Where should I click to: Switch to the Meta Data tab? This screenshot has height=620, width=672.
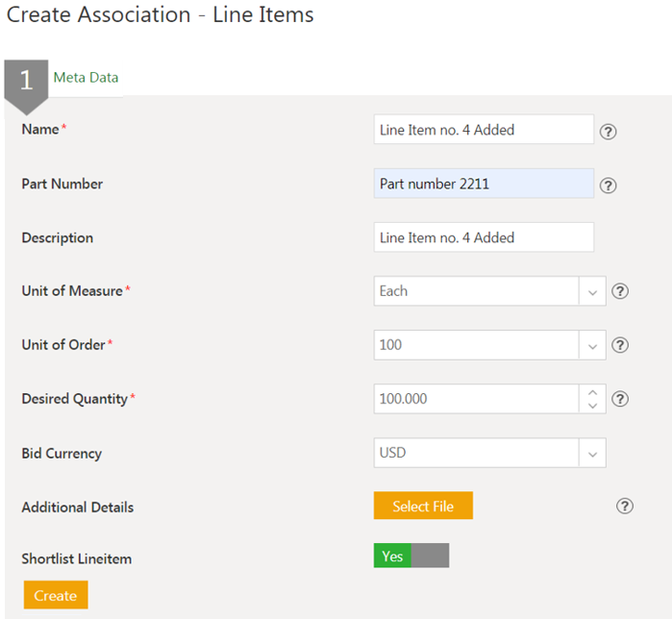click(86, 78)
